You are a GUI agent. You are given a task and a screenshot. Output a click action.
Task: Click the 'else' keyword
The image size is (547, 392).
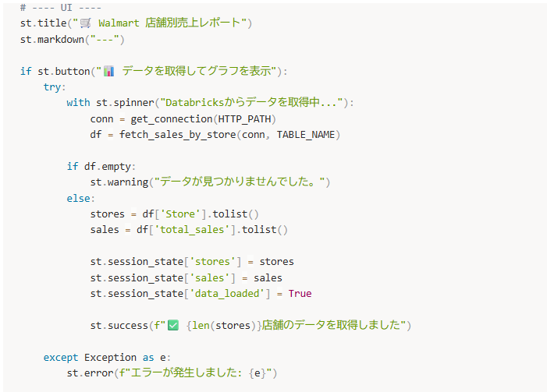click(78, 199)
